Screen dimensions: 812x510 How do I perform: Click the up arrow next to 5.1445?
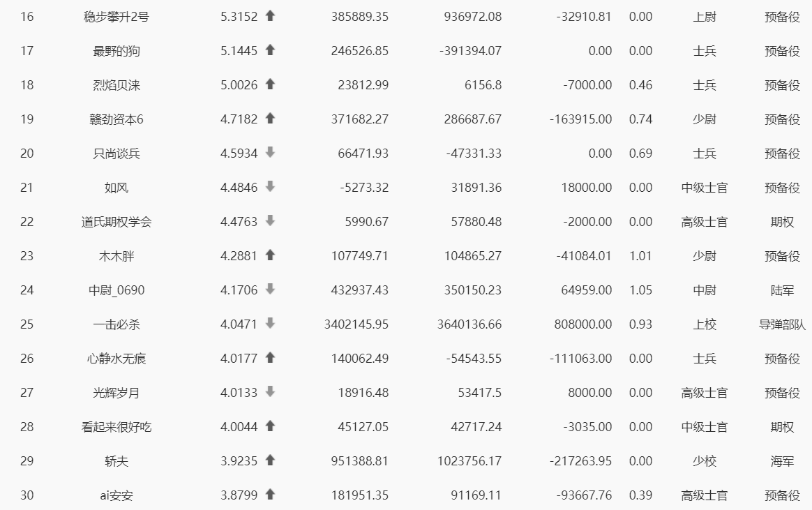270,50
